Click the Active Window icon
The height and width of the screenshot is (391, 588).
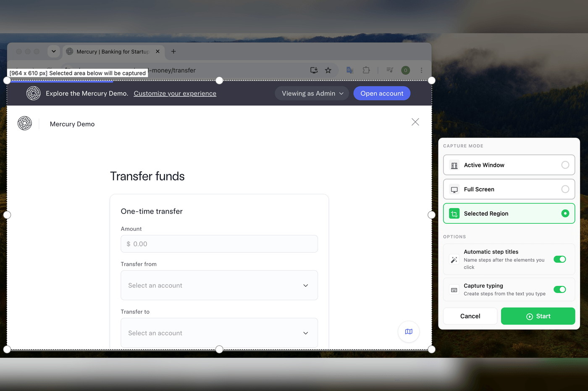click(x=454, y=165)
